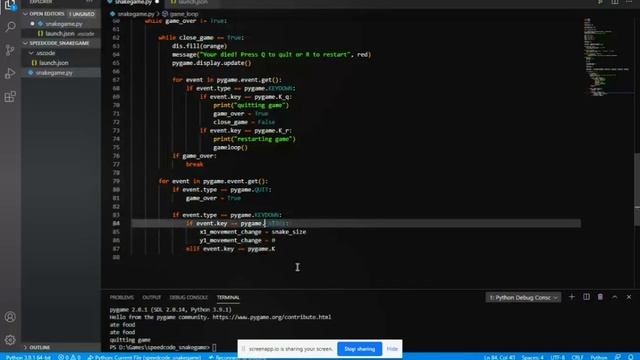Click "dis.fill(orange)" on line 63
The image size is (640, 360).
tap(200, 46)
